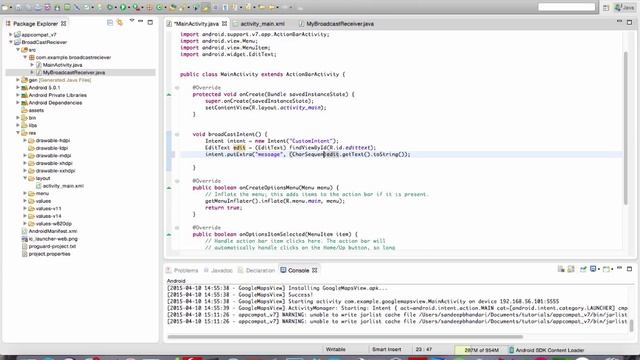
Task: Select proguard-project.txt file
Action: [52, 246]
